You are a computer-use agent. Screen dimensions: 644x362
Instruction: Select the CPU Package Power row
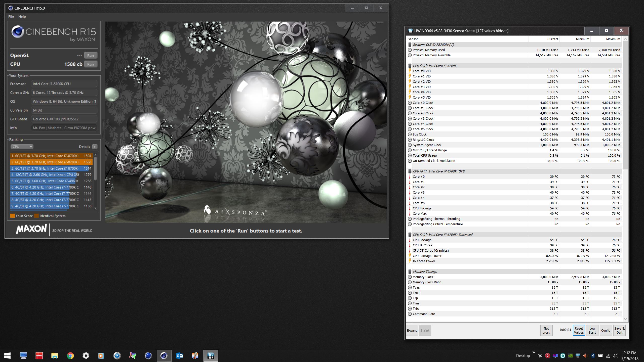pyautogui.click(x=514, y=256)
